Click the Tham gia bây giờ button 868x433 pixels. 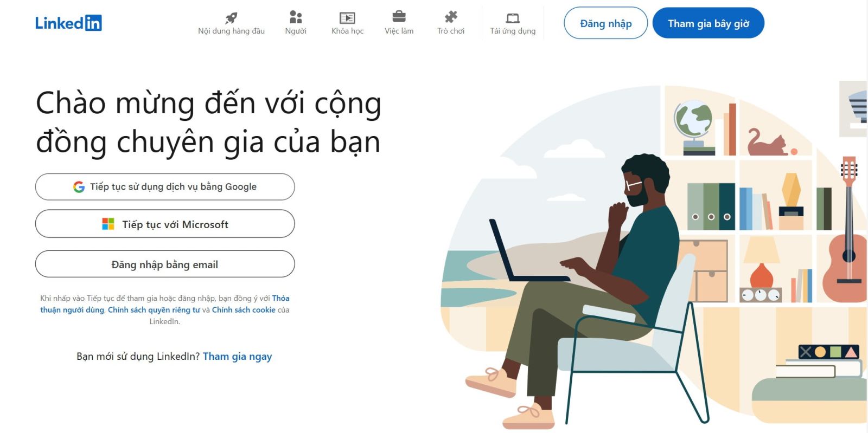709,23
